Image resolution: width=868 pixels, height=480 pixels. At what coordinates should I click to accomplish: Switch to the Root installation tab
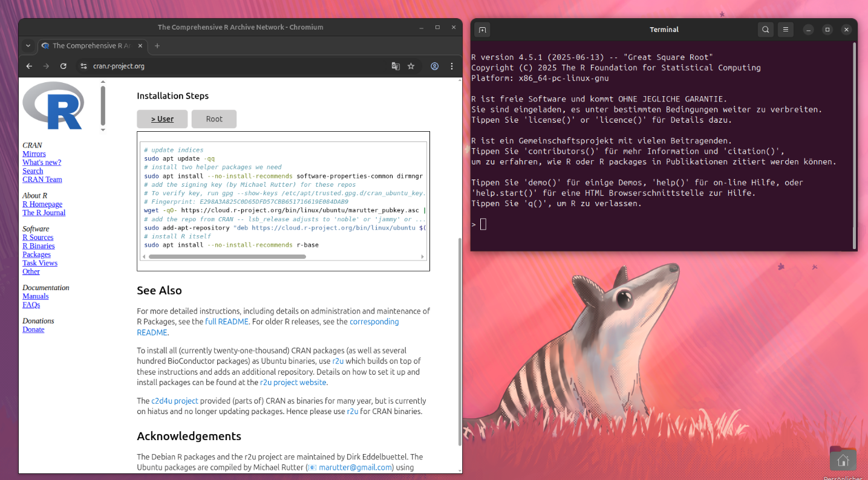(214, 119)
